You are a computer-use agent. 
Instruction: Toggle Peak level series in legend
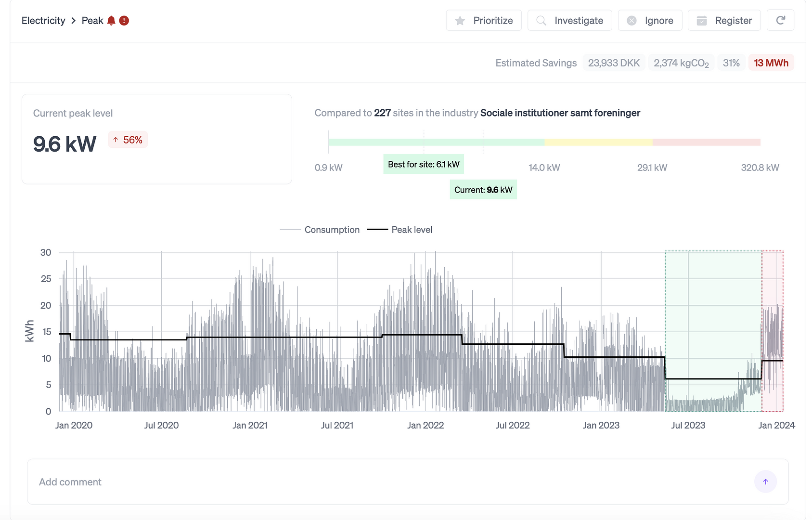[x=412, y=230]
